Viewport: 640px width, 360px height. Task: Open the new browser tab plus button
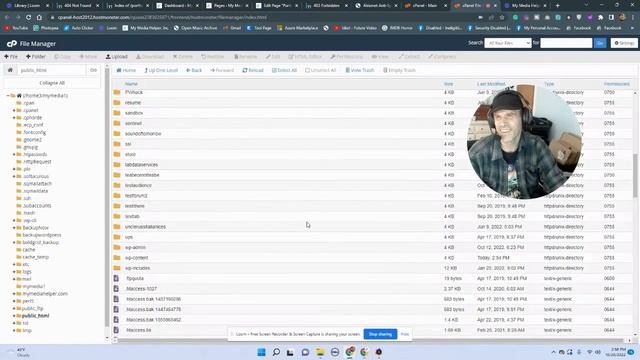tap(558, 6)
